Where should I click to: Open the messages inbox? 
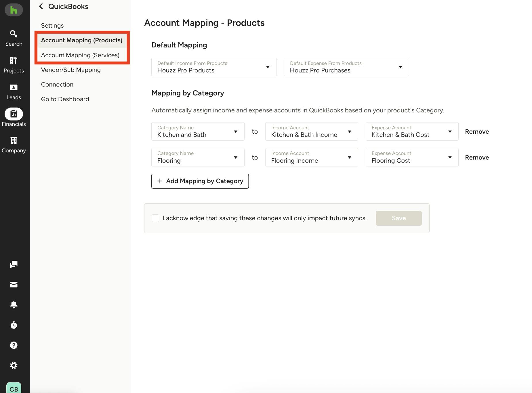point(14,284)
